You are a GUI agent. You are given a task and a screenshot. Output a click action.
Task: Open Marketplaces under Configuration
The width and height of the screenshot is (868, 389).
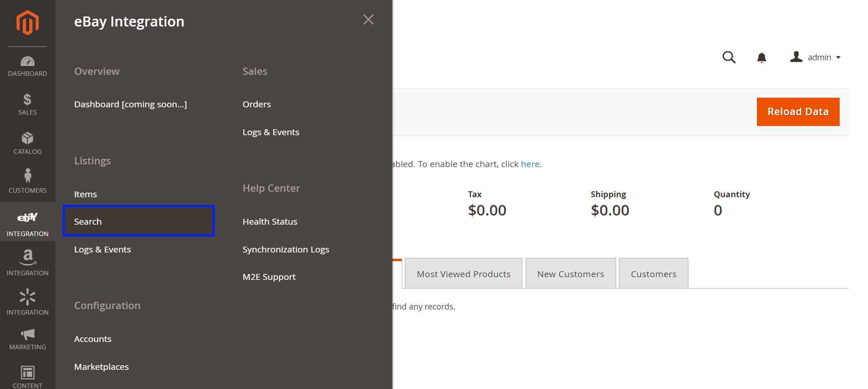pos(101,367)
